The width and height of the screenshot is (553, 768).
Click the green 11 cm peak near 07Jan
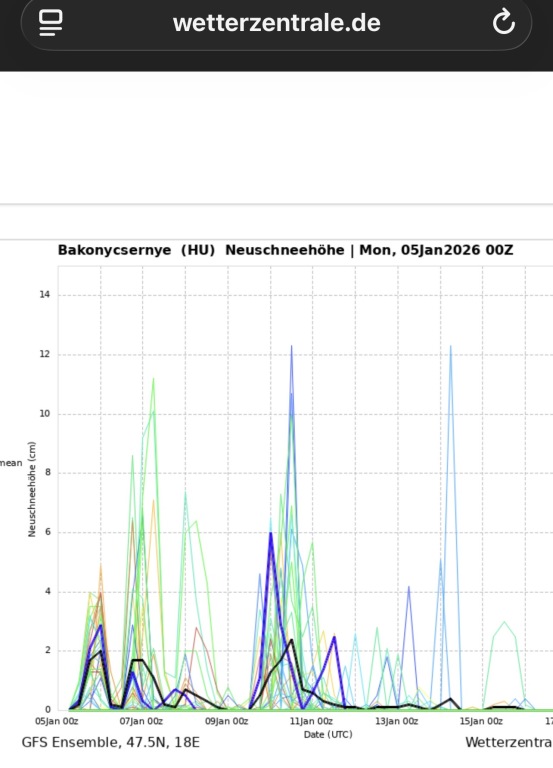coord(153,380)
